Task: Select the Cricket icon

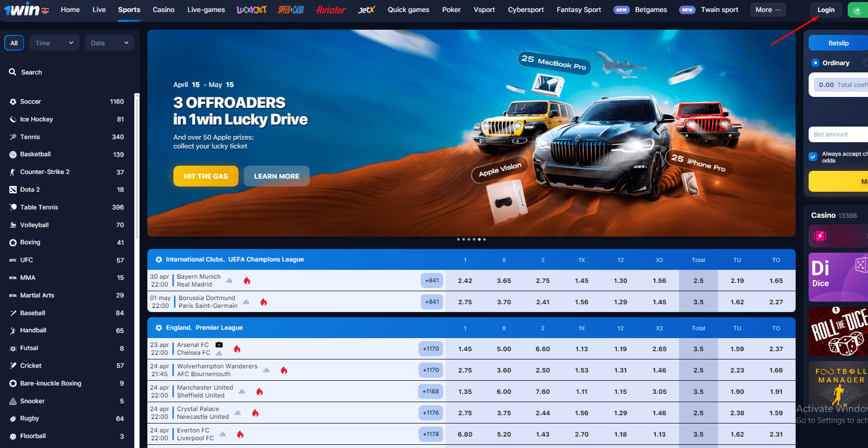Action: [13, 366]
